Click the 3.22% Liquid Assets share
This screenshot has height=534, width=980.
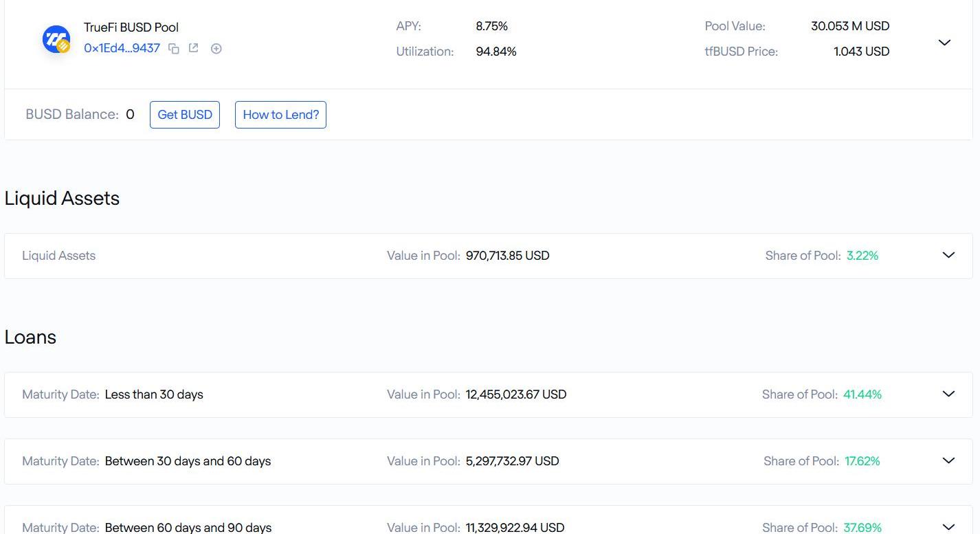click(x=862, y=256)
